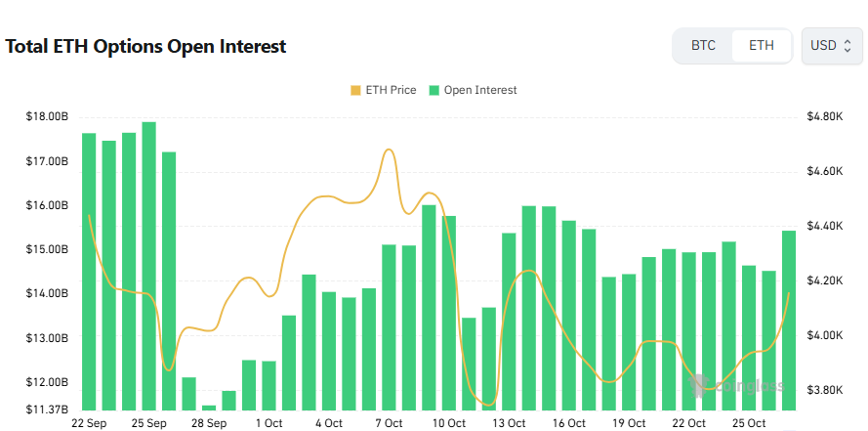868x431 pixels.
Task: Toggle the Open Interest legend series
Action: tap(480, 90)
